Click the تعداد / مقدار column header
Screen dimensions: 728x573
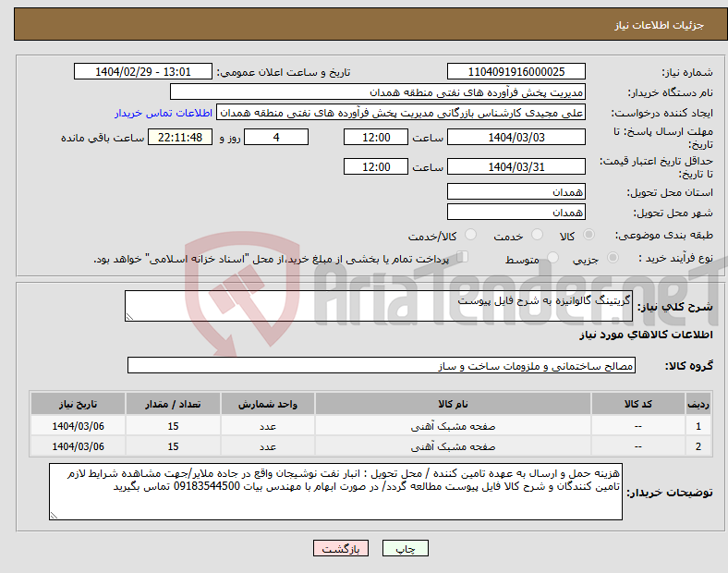click(173, 404)
